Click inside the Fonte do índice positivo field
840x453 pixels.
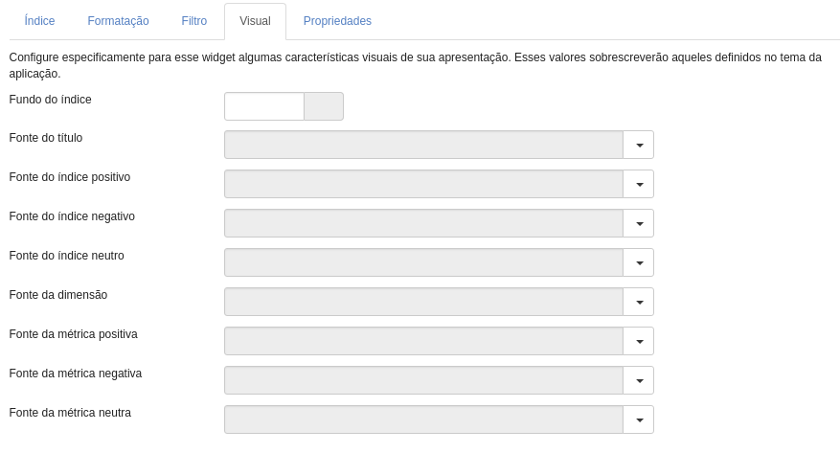(424, 184)
